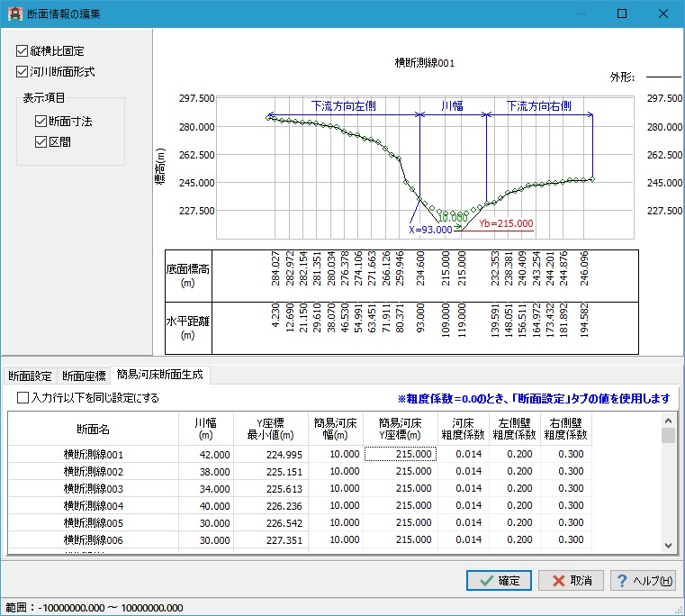685x616 pixels.
Task: Disable 断面寸法 display checkbox
Action: pyautogui.click(x=41, y=122)
